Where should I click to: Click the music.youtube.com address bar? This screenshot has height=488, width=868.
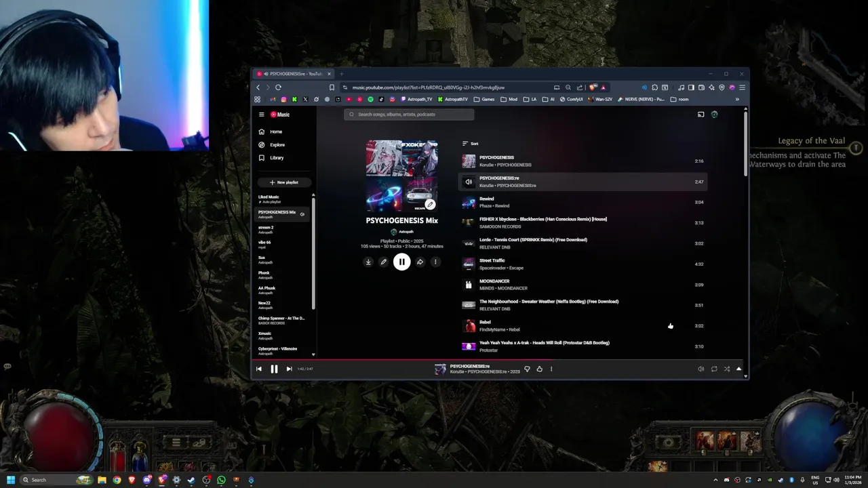427,87
